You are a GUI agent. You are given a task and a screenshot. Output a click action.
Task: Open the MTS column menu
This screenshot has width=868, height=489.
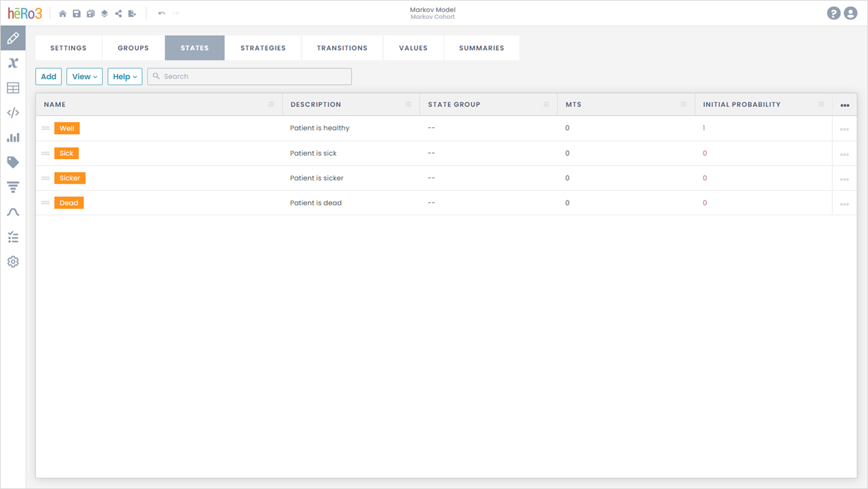[683, 104]
